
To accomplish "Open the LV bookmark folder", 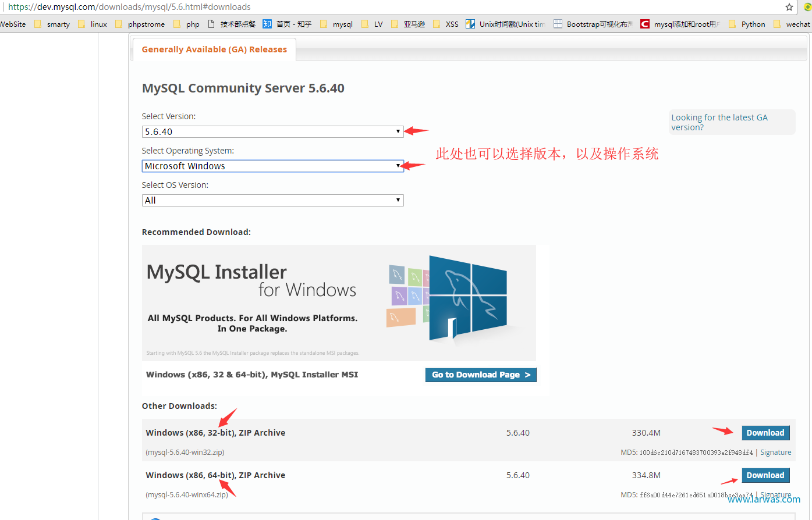I will pos(372,24).
